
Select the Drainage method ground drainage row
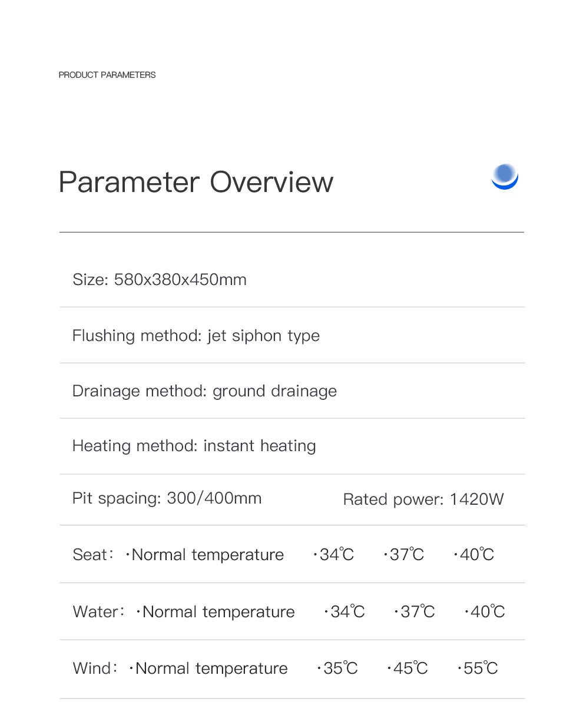point(204,391)
